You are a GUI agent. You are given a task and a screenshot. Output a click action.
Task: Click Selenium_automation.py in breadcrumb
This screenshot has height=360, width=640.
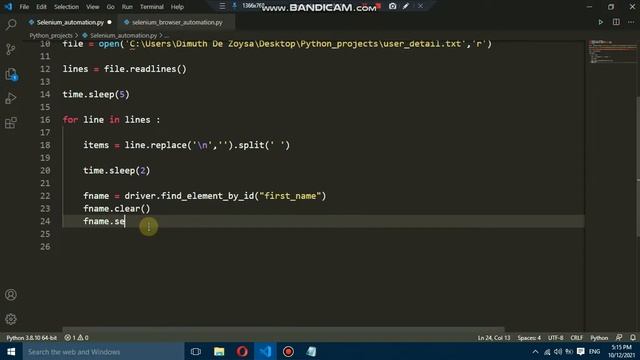tap(123, 36)
